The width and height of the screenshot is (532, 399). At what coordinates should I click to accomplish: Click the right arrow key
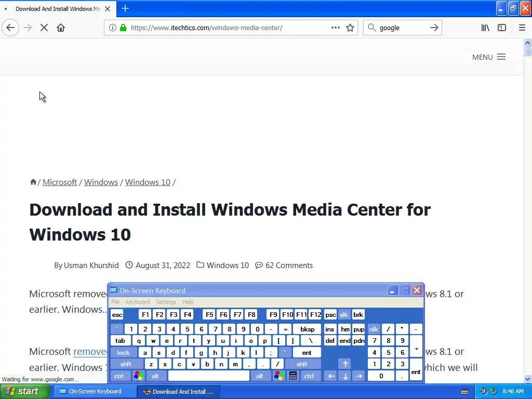tap(359, 376)
